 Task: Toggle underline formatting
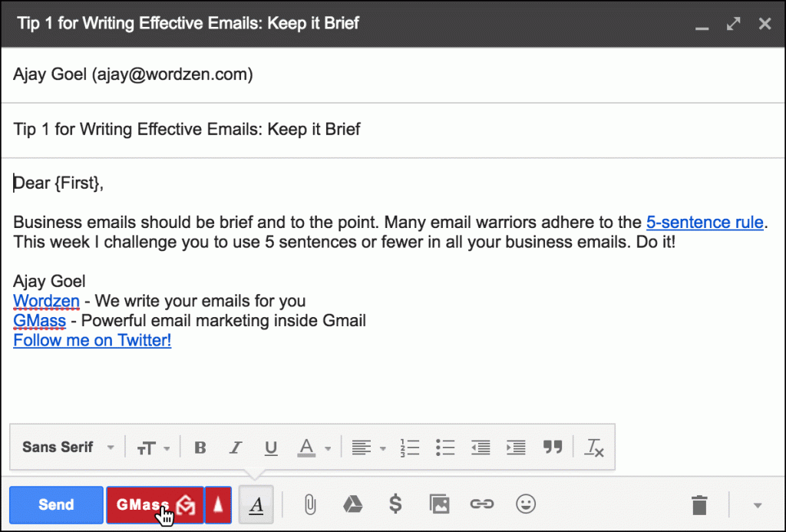[270, 447]
